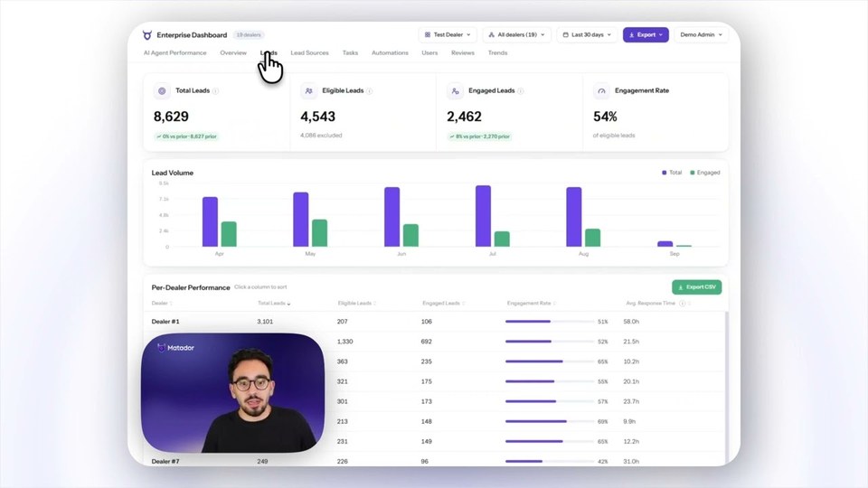Viewport: 868px width, 488px height.
Task: Open the info tooltip next to Total Leads
Action: click(x=215, y=90)
